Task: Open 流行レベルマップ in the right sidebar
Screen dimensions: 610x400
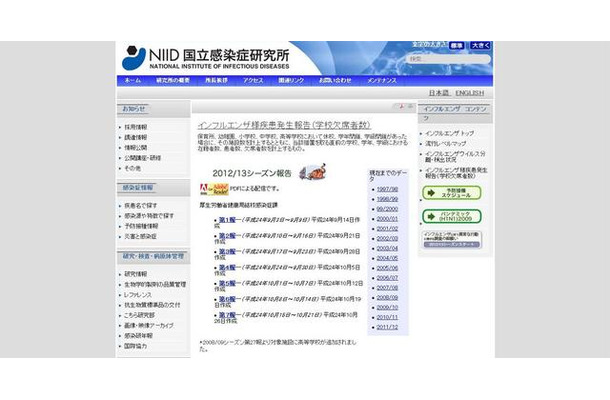Action: coord(445,144)
